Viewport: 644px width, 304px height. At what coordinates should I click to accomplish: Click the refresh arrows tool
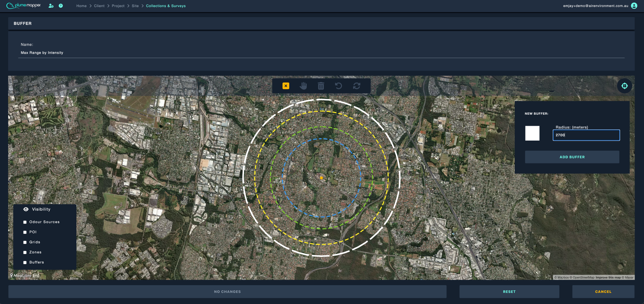(x=357, y=86)
